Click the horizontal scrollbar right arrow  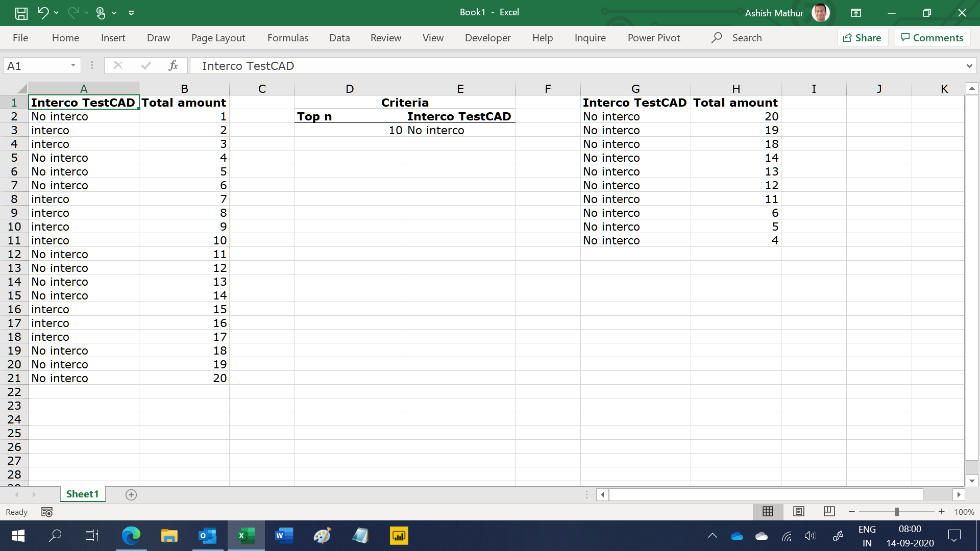(x=959, y=494)
